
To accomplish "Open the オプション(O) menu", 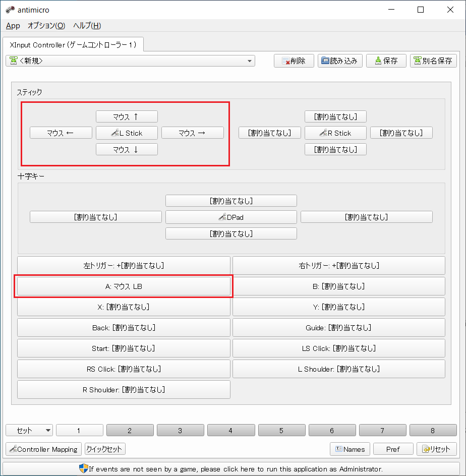I will [46, 26].
